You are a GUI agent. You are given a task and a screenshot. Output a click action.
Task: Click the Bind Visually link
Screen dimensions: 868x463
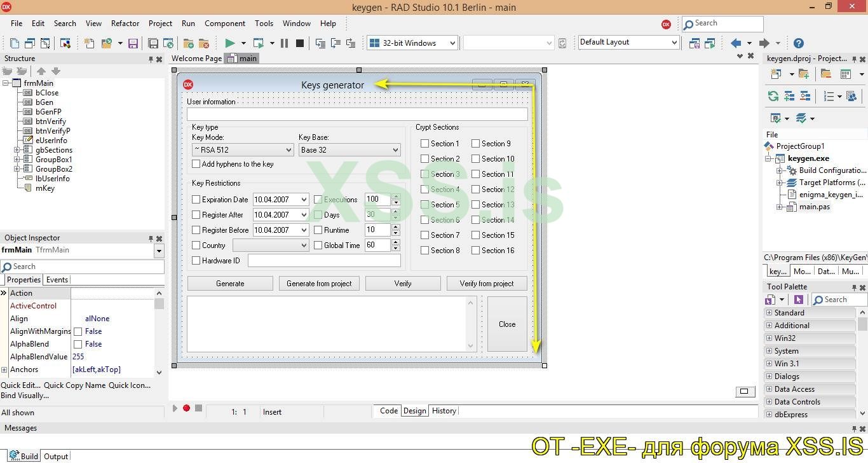tap(25, 396)
